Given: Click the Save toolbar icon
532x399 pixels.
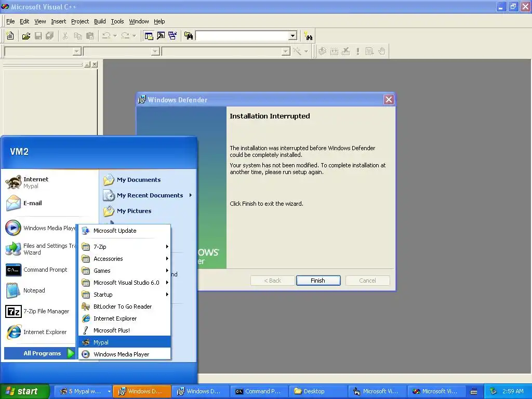Looking at the screenshot, I should coord(38,36).
